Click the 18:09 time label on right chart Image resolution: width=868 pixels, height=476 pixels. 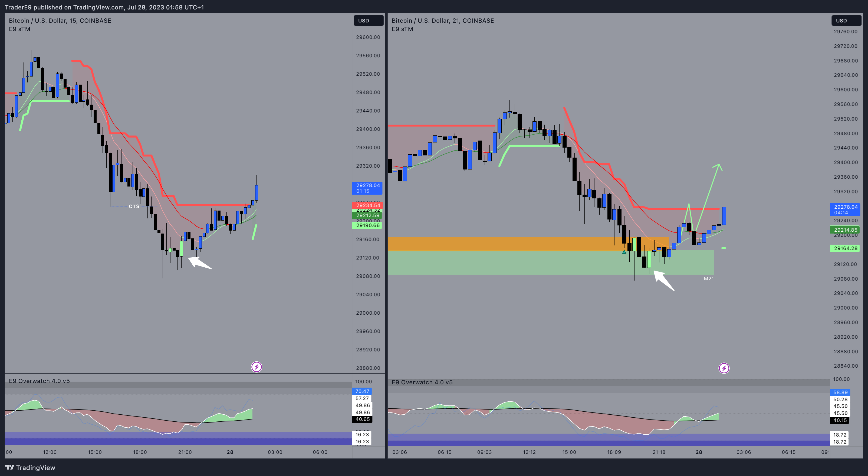[614, 452]
